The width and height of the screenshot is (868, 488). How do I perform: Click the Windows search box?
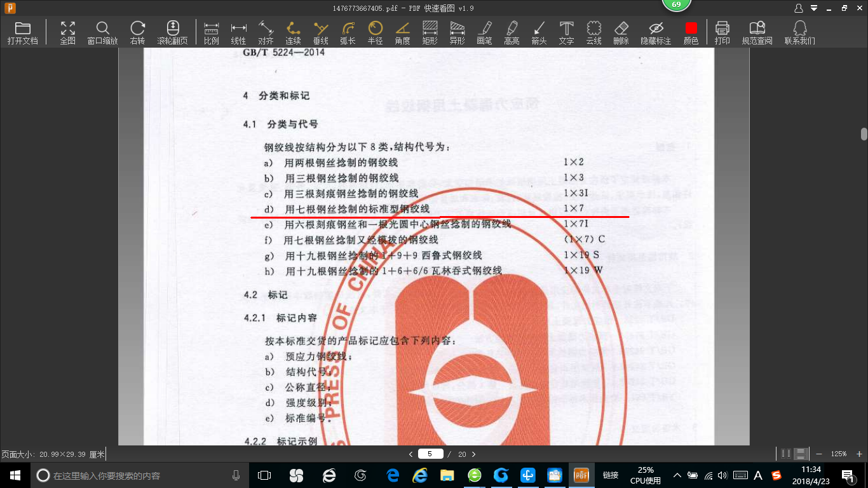(x=139, y=475)
